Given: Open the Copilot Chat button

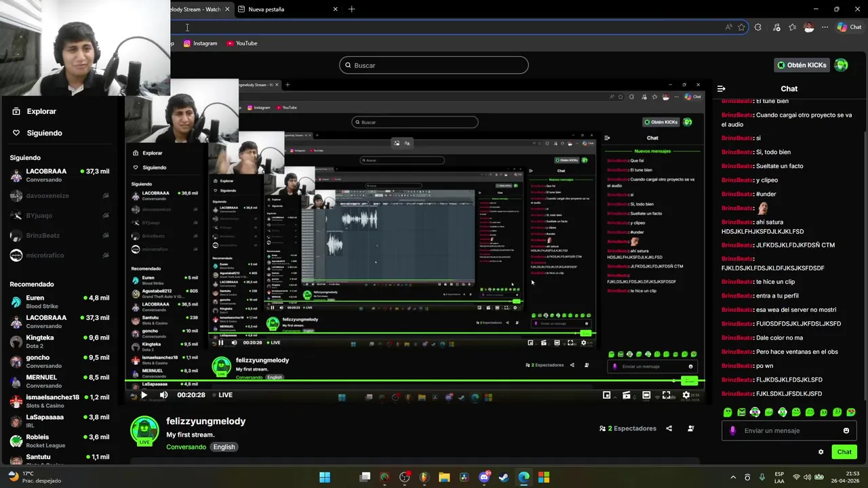Looking at the screenshot, I should 849,27.
